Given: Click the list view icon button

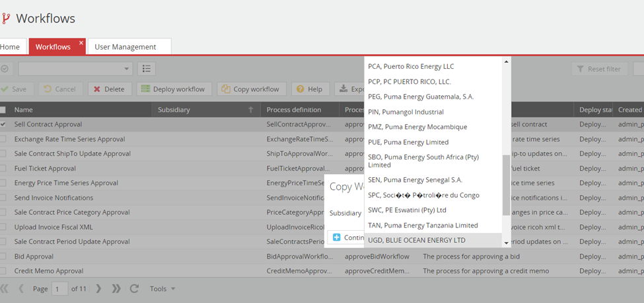Looking at the screenshot, I should pyautogui.click(x=146, y=69).
